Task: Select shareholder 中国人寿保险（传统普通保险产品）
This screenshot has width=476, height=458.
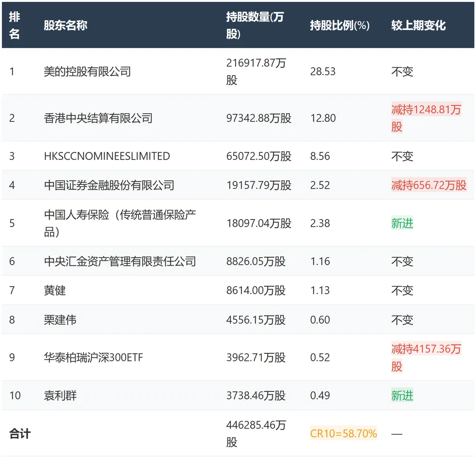Action: [x=120, y=223]
